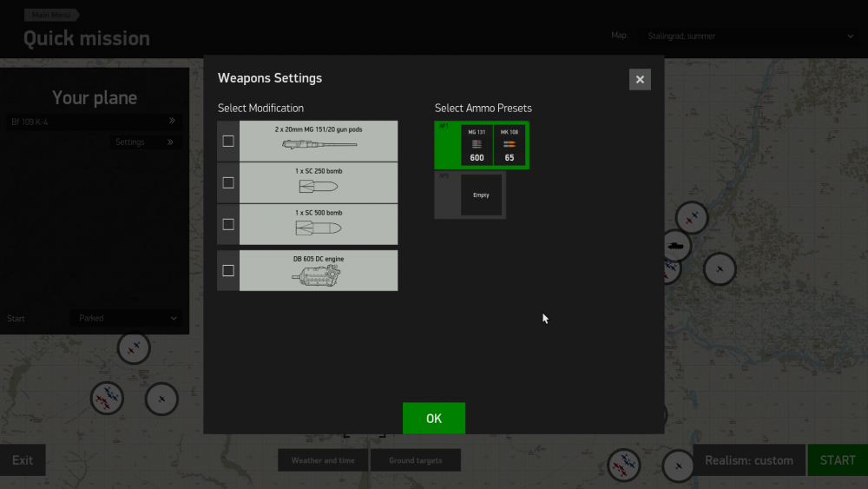The width and height of the screenshot is (868, 489).
Task: Click the Select Ammo Presets heading
Action: 483,108
